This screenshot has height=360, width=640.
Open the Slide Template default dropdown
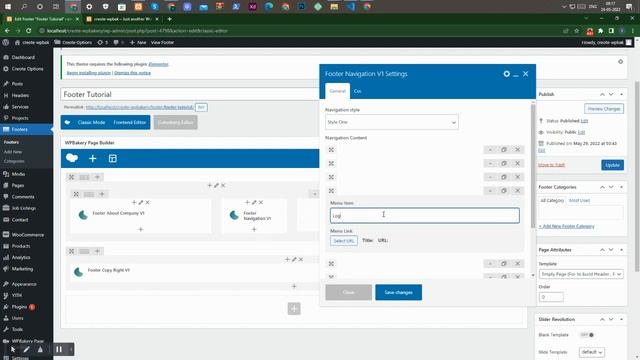591,352
